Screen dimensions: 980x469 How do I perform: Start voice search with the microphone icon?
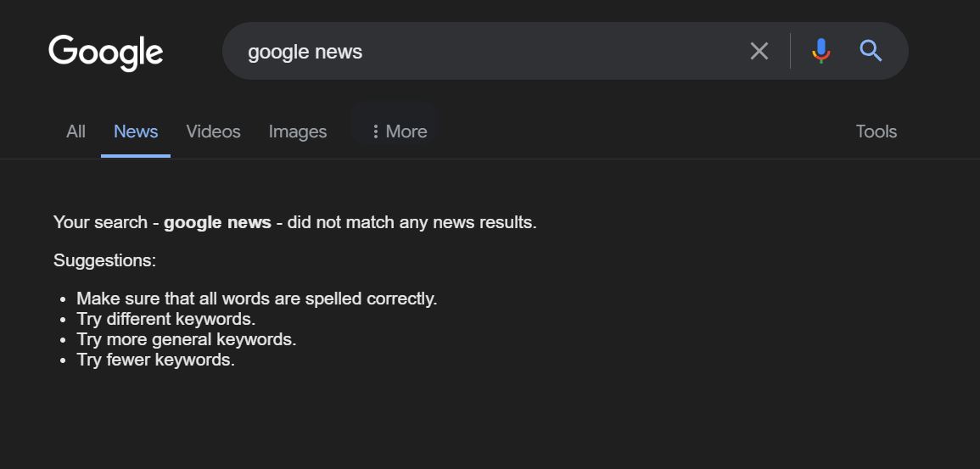point(820,51)
